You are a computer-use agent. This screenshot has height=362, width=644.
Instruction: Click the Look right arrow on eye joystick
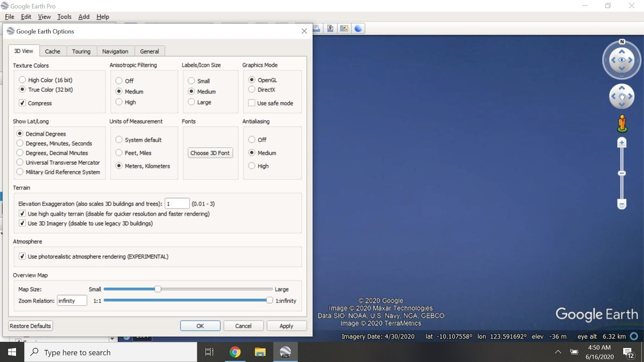pyautogui.click(x=631, y=61)
